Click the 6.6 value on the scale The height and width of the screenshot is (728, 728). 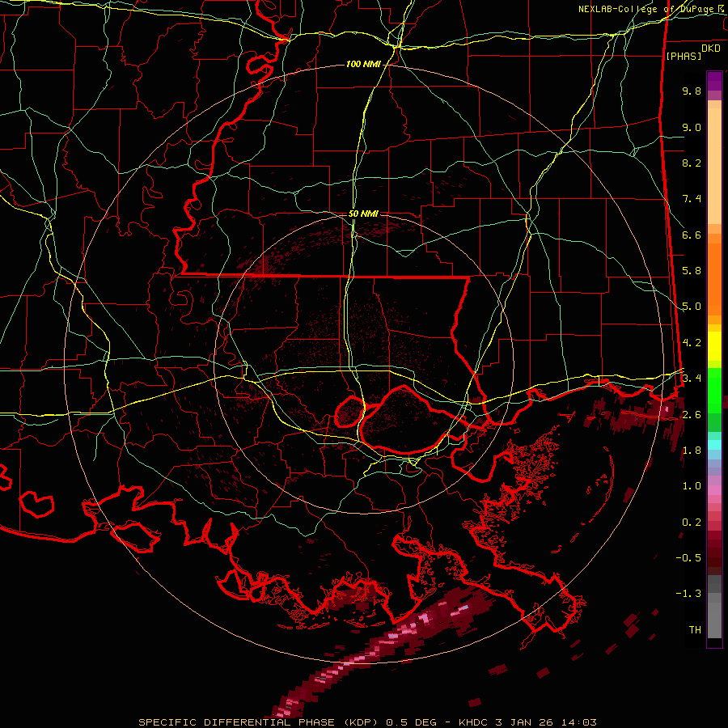tap(692, 235)
